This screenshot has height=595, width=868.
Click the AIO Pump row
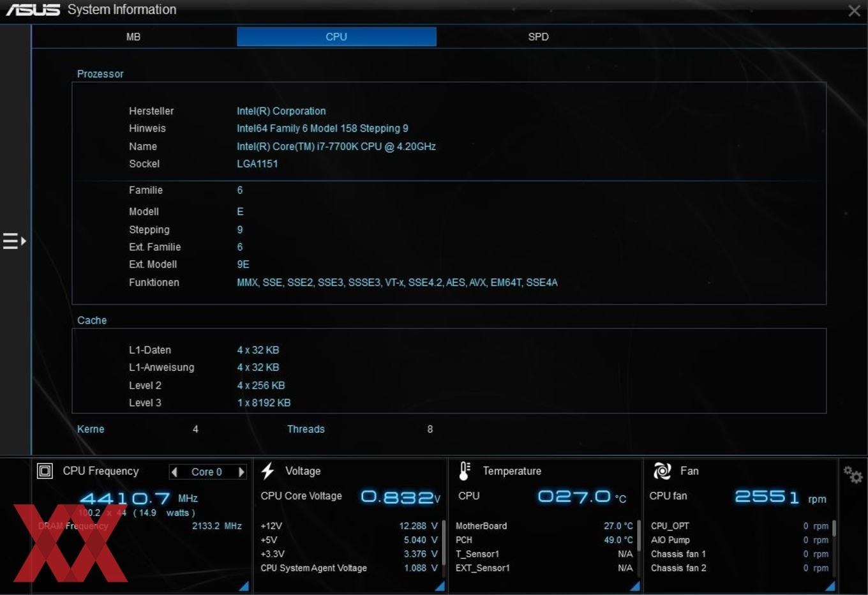point(740,540)
